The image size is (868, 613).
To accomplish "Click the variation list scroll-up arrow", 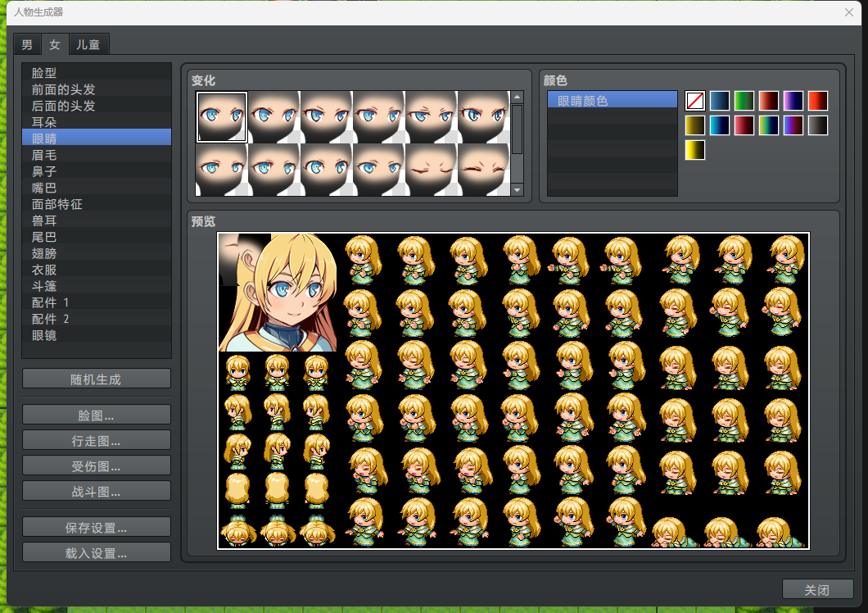I will coord(517,97).
